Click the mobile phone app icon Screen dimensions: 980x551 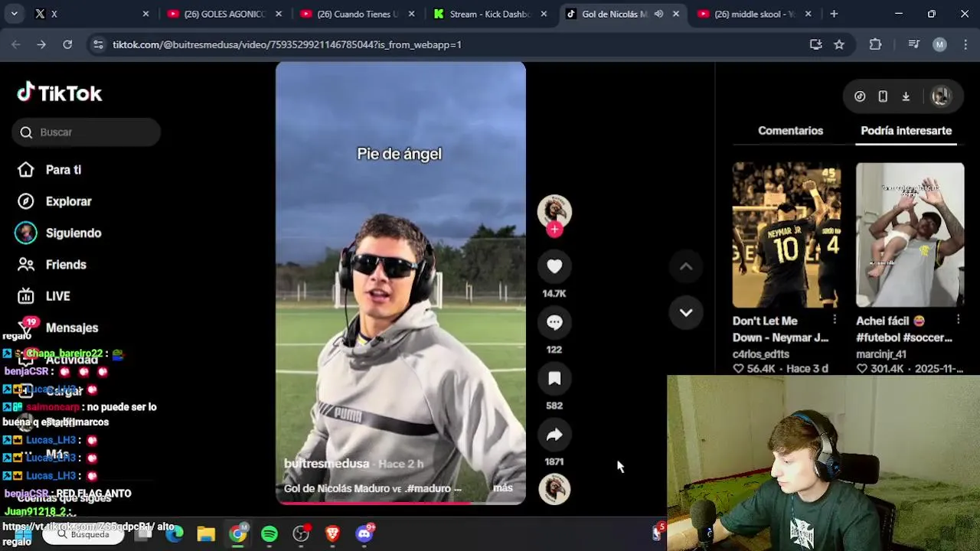pyautogui.click(x=883, y=96)
